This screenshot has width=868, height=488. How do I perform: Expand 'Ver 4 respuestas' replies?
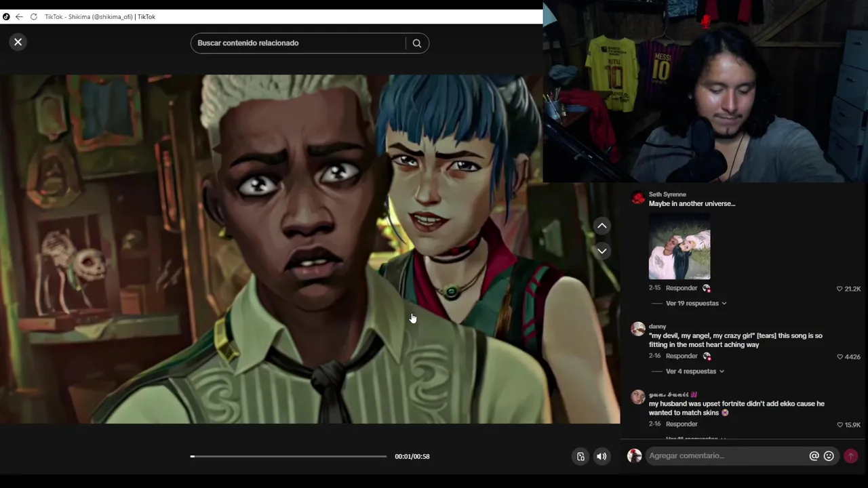pyautogui.click(x=694, y=371)
